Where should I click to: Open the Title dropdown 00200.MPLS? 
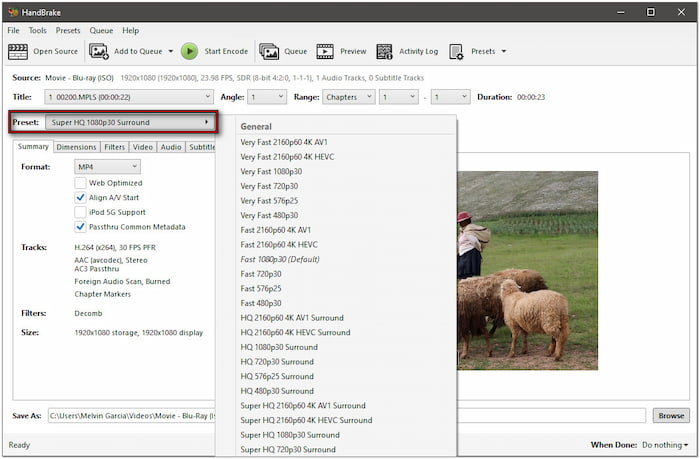[x=129, y=97]
